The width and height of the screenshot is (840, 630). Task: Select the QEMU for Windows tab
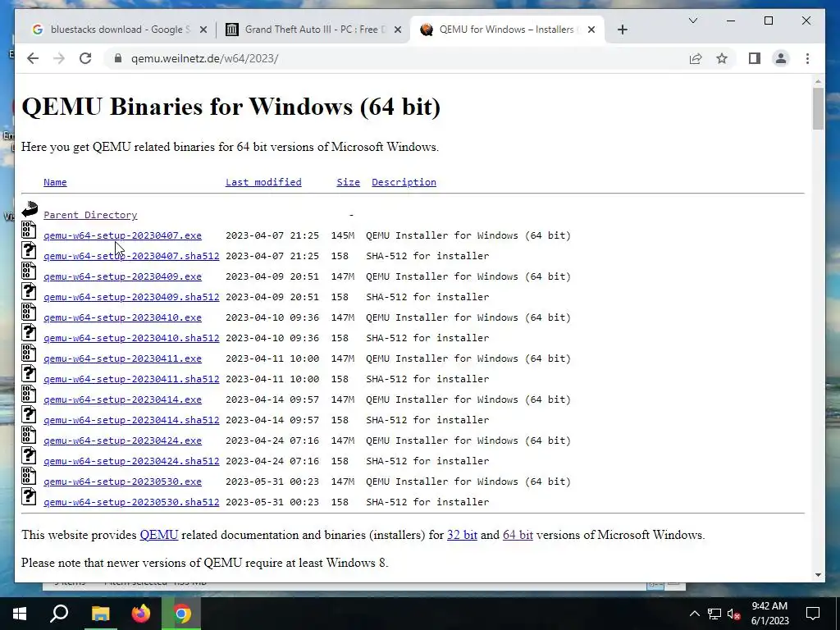point(507,30)
